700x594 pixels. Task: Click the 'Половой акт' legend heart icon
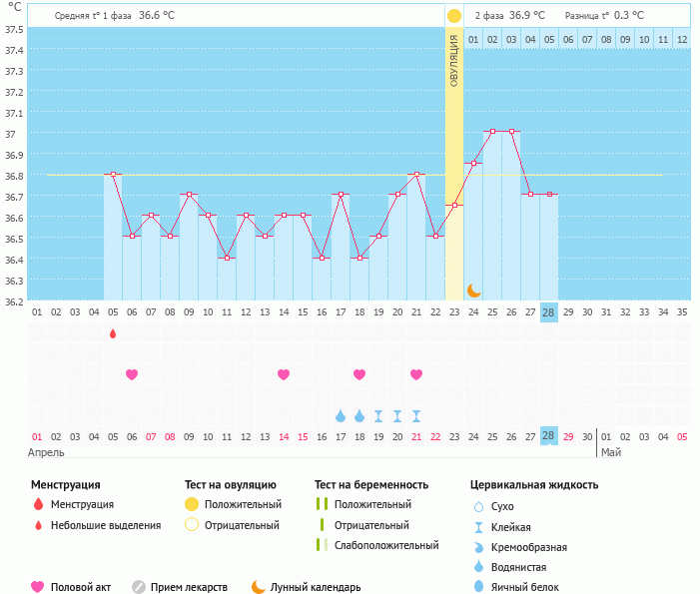[x=38, y=587]
